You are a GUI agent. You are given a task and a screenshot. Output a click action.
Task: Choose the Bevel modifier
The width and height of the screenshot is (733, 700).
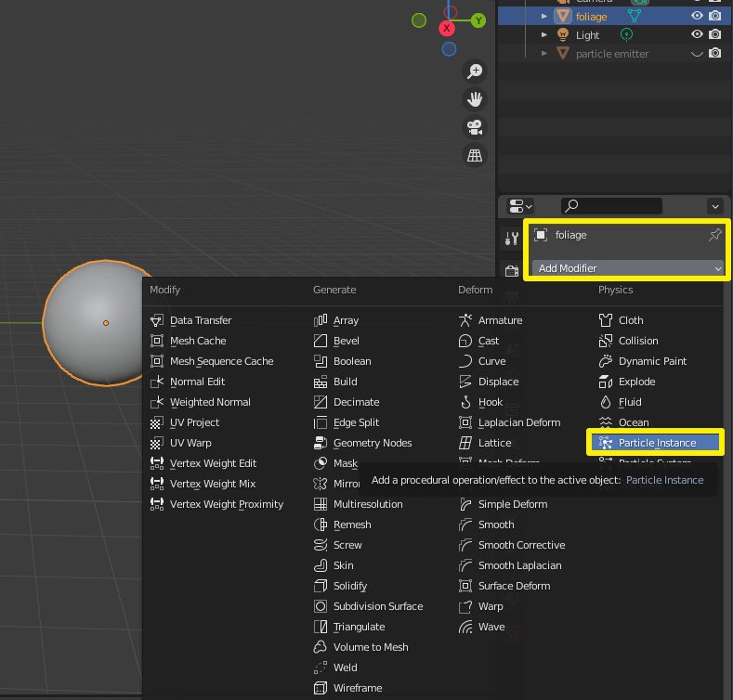click(x=336, y=341)
